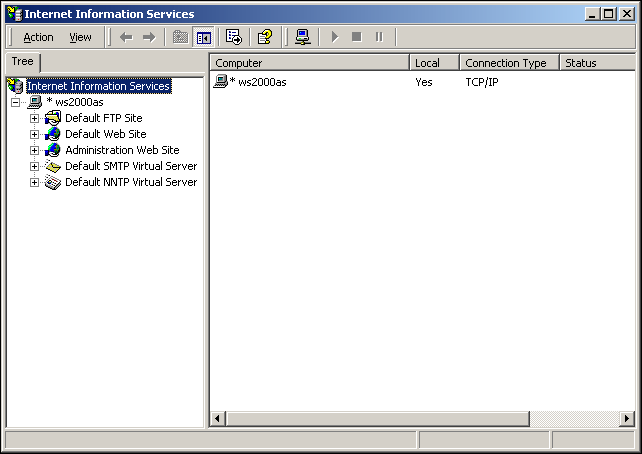This screenshot has height=454, width=642.
Task: Click the Default NNTP Virtual Server icon
Action: click(x=53, y=182)
